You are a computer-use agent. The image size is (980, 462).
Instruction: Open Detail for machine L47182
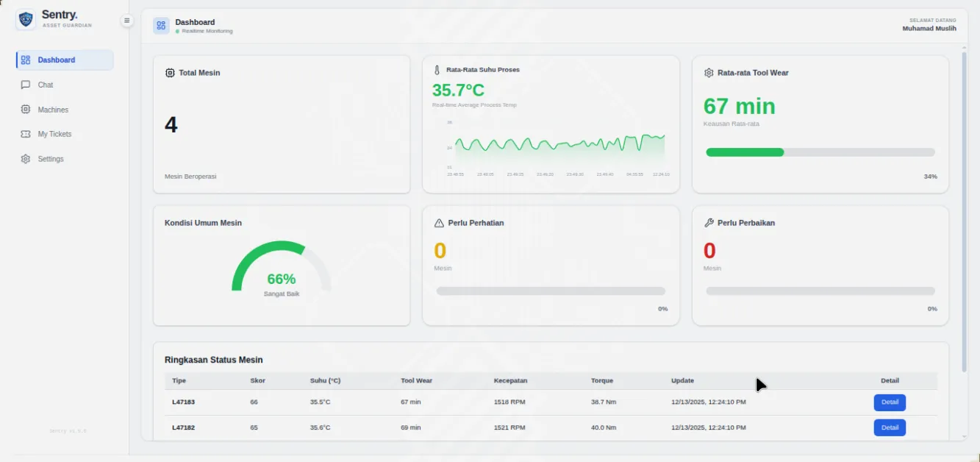[x=890, y=427]
